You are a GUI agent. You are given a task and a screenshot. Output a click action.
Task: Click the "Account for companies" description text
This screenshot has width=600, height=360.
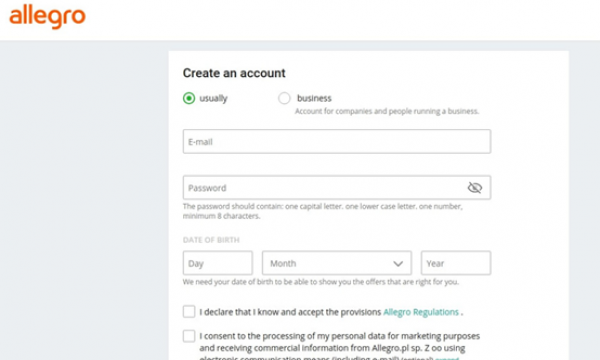pos(387,111)
